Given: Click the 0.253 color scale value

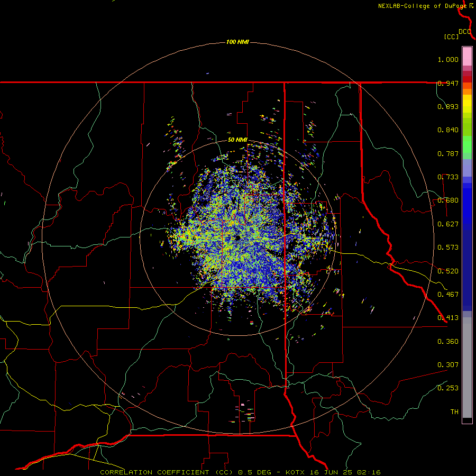Looking at the screenshot, I should pyautogui.click(x=448, y=388).
